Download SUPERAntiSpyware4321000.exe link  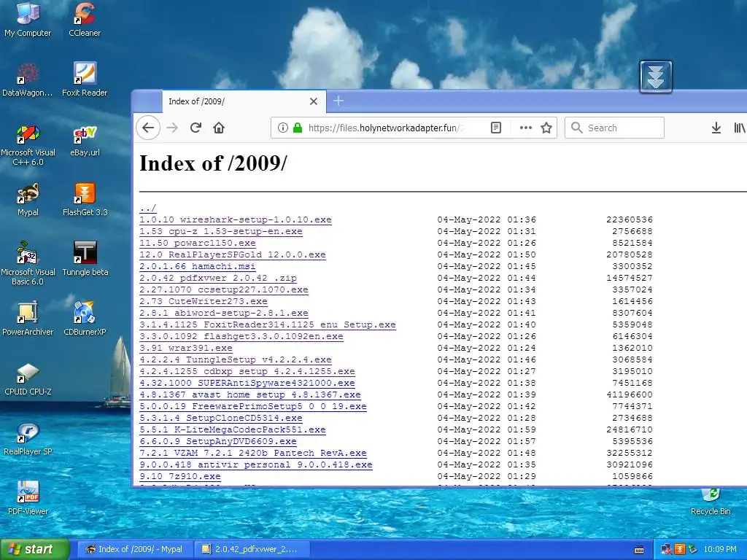click(x=247, y=383)
